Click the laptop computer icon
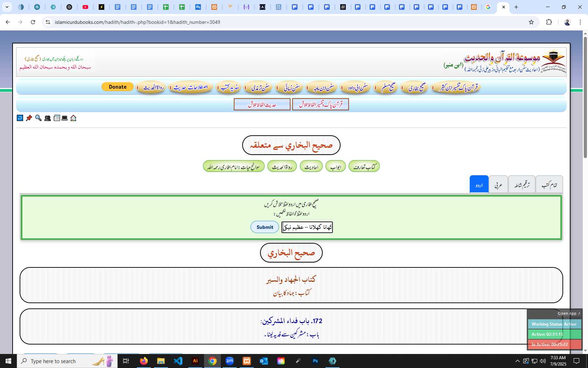This screenshot has width=588, height=368. tap(64, 118)
